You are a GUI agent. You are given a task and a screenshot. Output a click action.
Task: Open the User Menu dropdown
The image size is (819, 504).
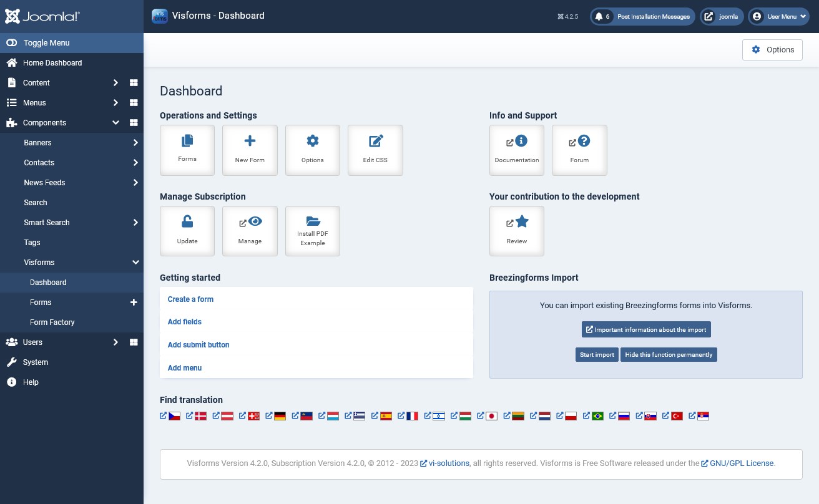pyautogui.click(x=778, y=16)
